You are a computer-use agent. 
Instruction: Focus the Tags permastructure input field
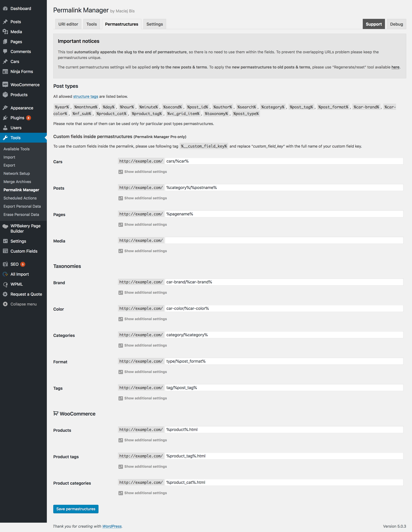(x=284, y=388)
